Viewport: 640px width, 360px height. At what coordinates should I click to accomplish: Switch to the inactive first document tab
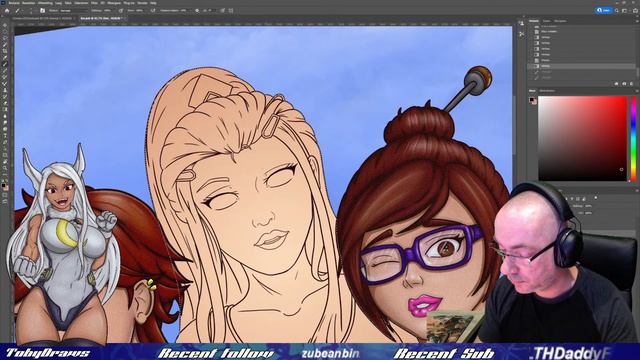[x=43, y=18]
